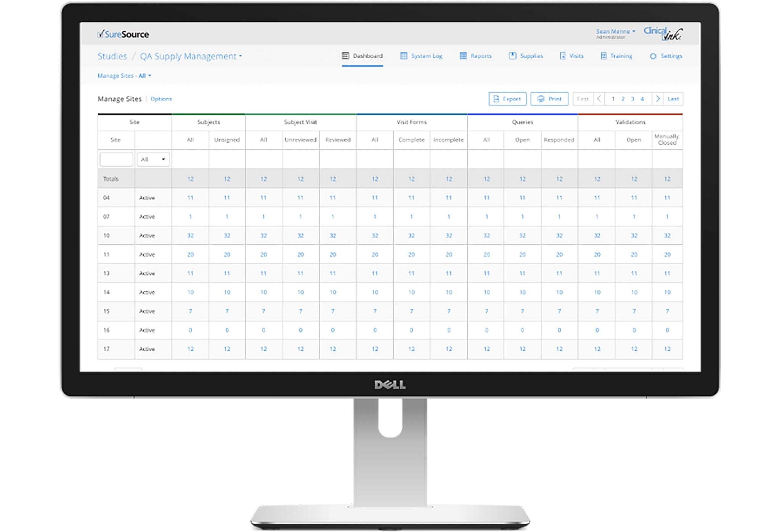Select page 3 in the pagination
Screen dimensions: 781x532
(632, 99)
